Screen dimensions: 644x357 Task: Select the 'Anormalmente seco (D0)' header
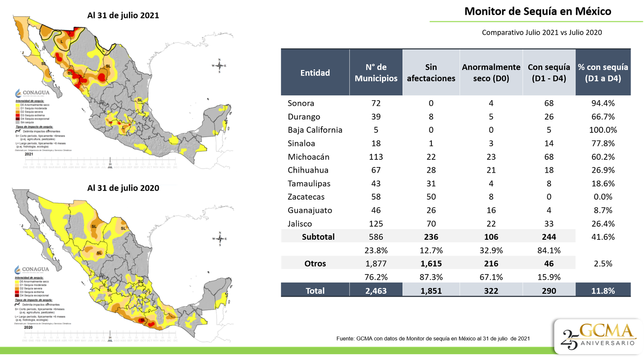(x=491, y=73)
